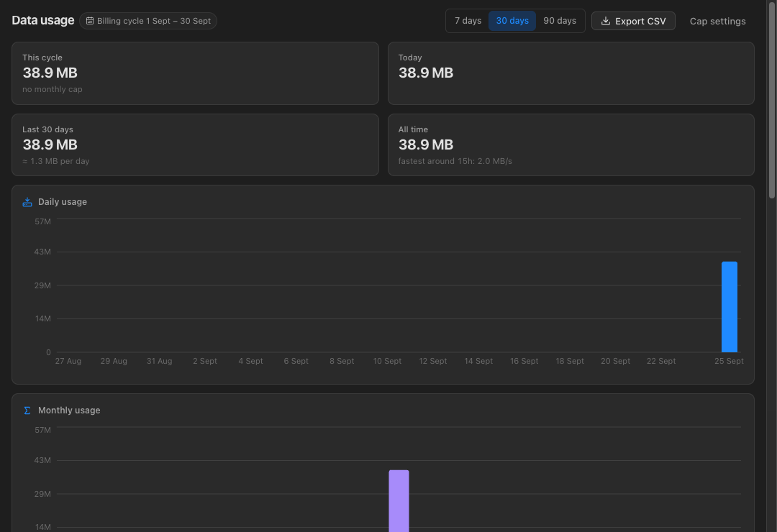This screenshot has height=532, width=777.
Task: Click the 57M label on Daily usage chart
Action: (x=42, y=221)
